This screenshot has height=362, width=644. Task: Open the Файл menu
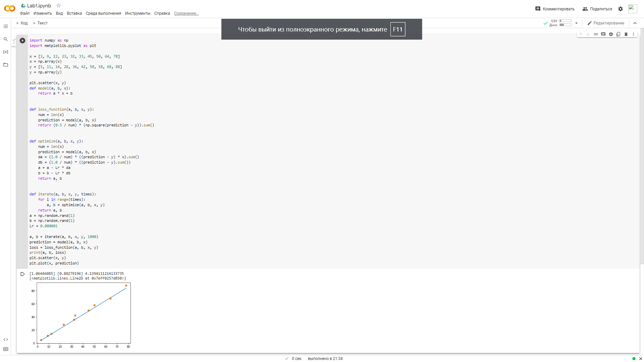24,13
